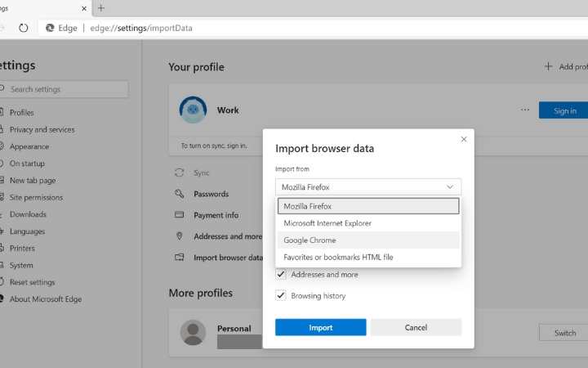
Task: Click the Personal profile name
Action: tap(234, 328)
